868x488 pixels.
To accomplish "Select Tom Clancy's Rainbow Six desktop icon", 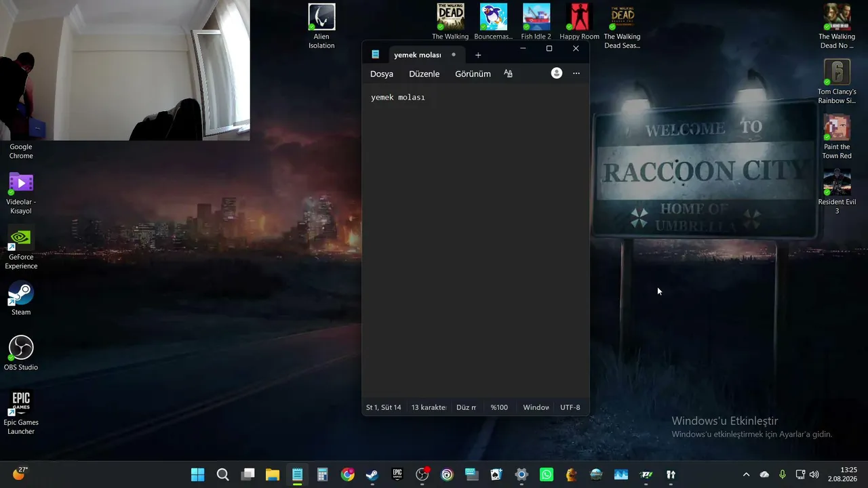I will coord(837,82).
